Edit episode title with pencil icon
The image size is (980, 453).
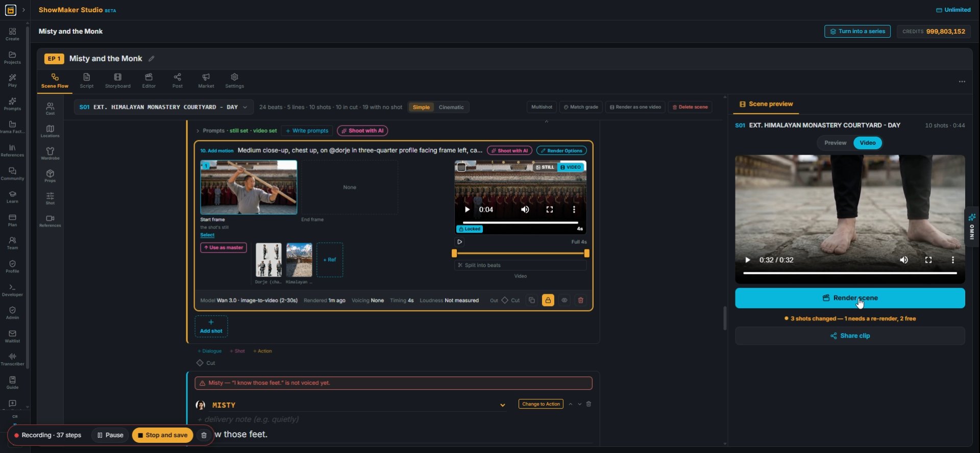point(152,59)
